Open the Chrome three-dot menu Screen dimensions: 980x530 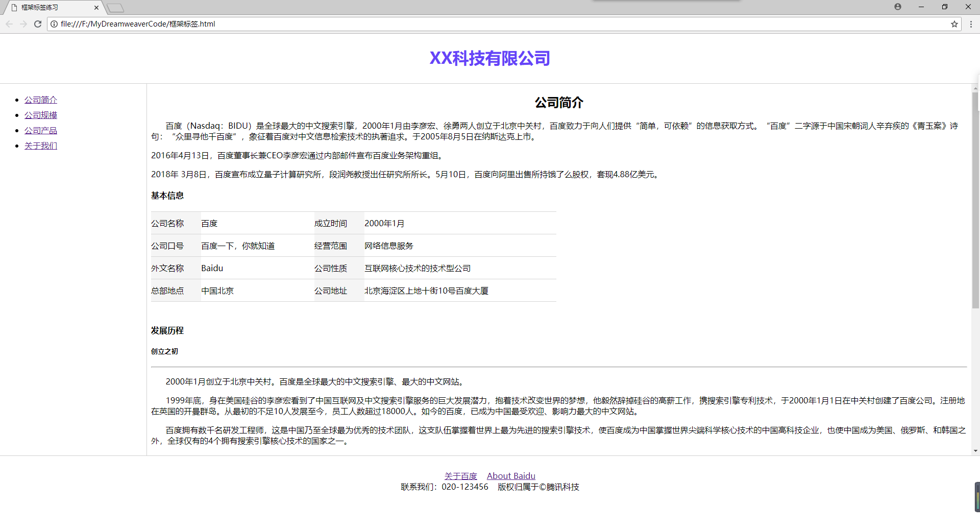(971, 24)
